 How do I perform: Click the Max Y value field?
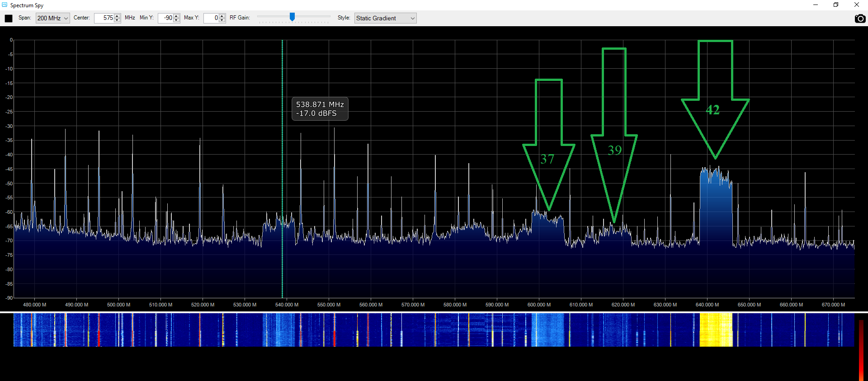(212, 18)
